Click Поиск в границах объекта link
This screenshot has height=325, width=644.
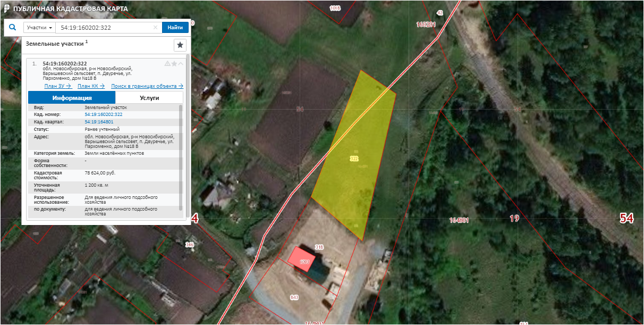pos(147,86)
